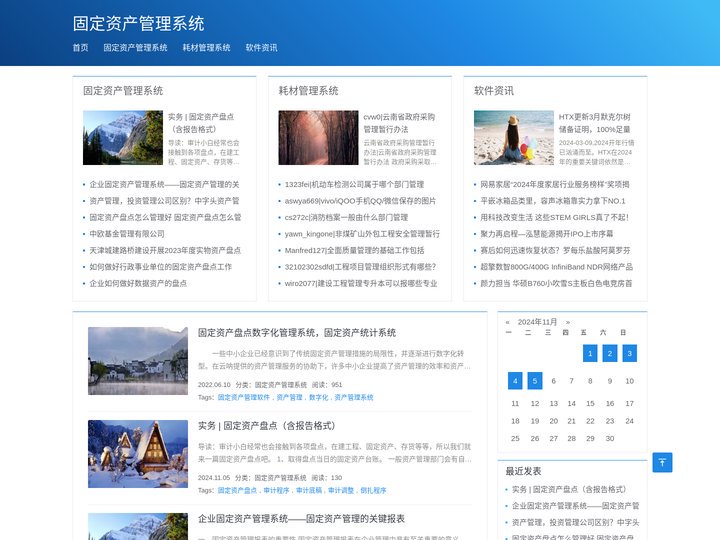Open list item 如何做好行政事业单位的固定资产盘点工作

(160, 267)
